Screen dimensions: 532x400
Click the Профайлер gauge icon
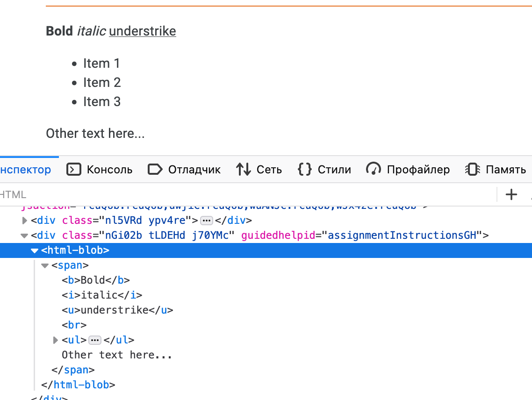pos(374,169)
